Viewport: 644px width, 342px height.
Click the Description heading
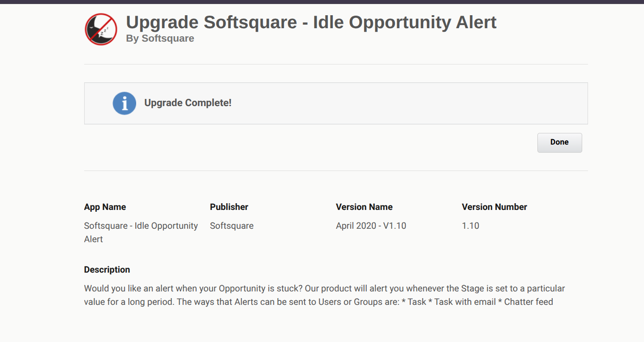107,269
